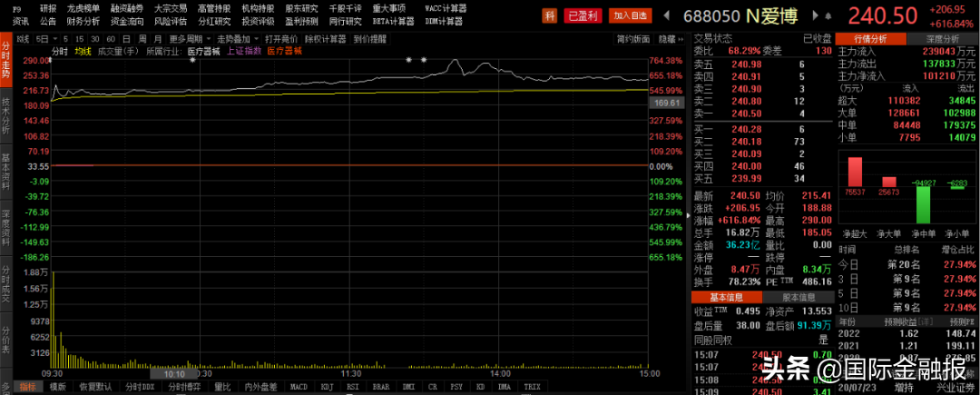The height and width of the screenshot is (395, 980).
Task: Select the 分时博弈 indicator
Action: (x=185, y=387)
